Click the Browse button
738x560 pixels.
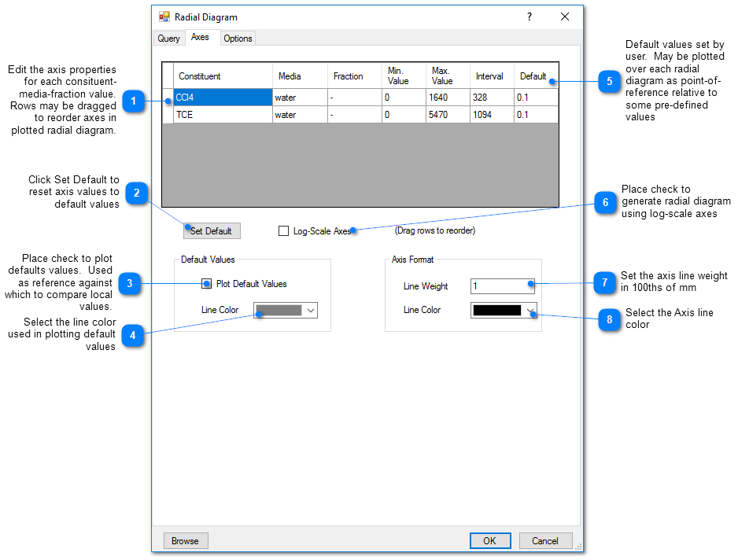(x=186, y=541)
